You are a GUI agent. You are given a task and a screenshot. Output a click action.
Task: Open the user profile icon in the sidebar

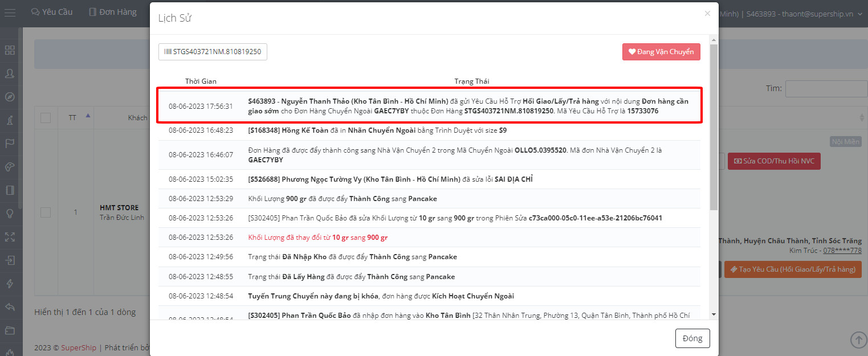[x=10, y=73]
